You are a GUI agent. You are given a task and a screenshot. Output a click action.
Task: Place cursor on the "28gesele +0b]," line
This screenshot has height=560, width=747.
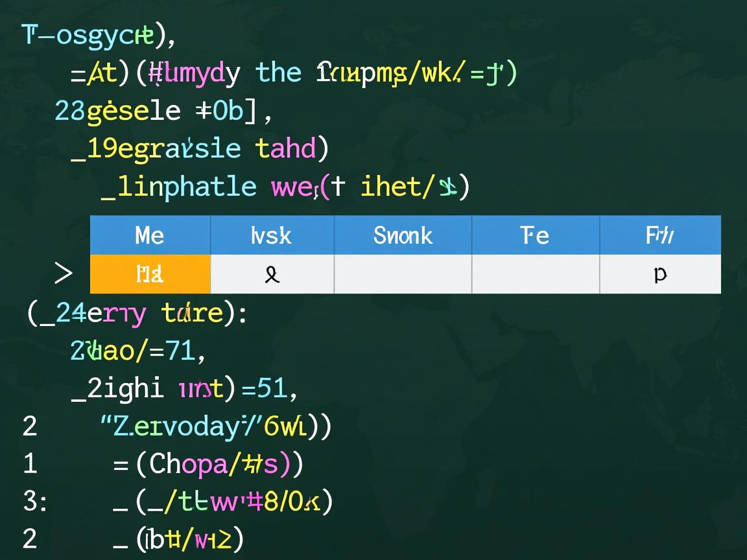click(x=163, y=111)
